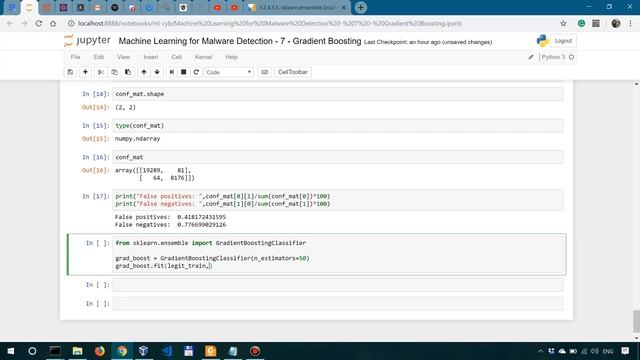Image resolution: width=640 pixels, height=360 pixels.
Task: Click the Logout button
Action: click(563, 41)
